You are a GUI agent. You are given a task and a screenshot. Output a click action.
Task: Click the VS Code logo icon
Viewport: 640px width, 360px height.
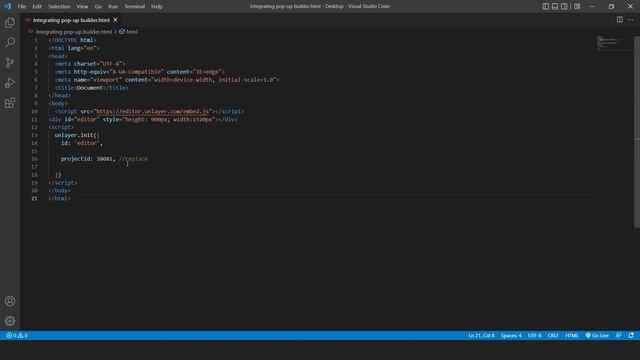pos(7,6)
